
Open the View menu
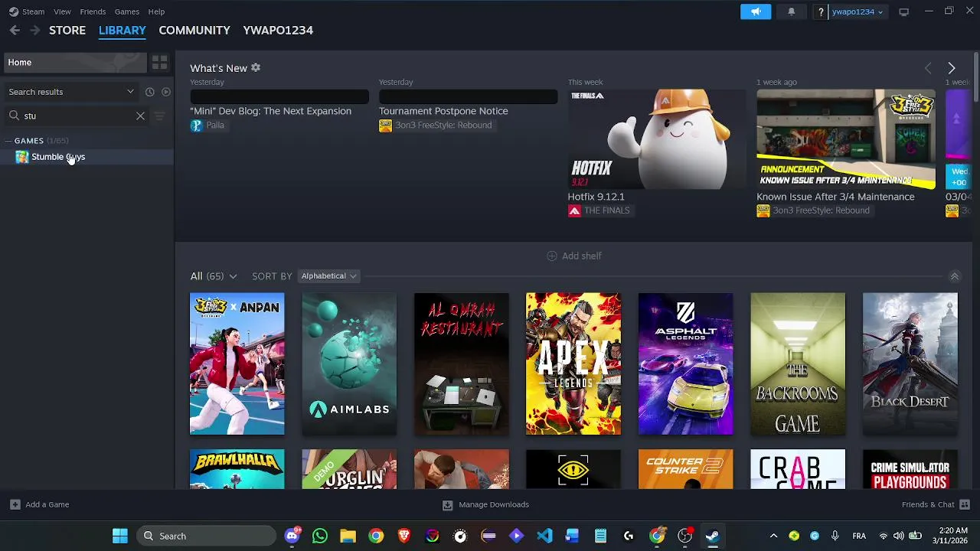pos(62,11)
